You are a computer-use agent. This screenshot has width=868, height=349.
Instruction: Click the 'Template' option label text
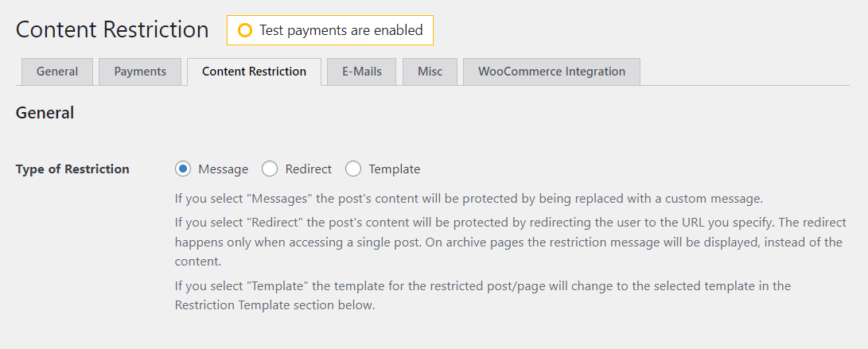click(x=395, y=169)
